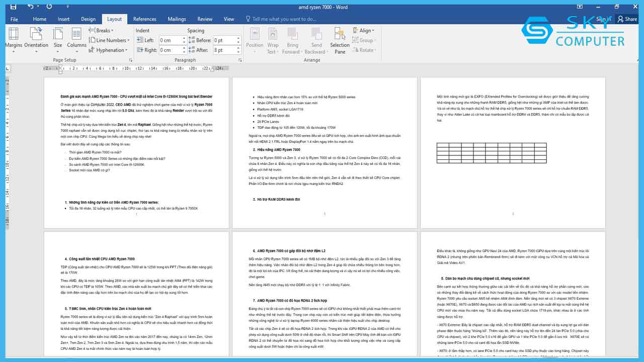Image resolution: width=644 pixels, height=362 pixels.
Task: Open the page Size menu
Action: coord(58,39)
